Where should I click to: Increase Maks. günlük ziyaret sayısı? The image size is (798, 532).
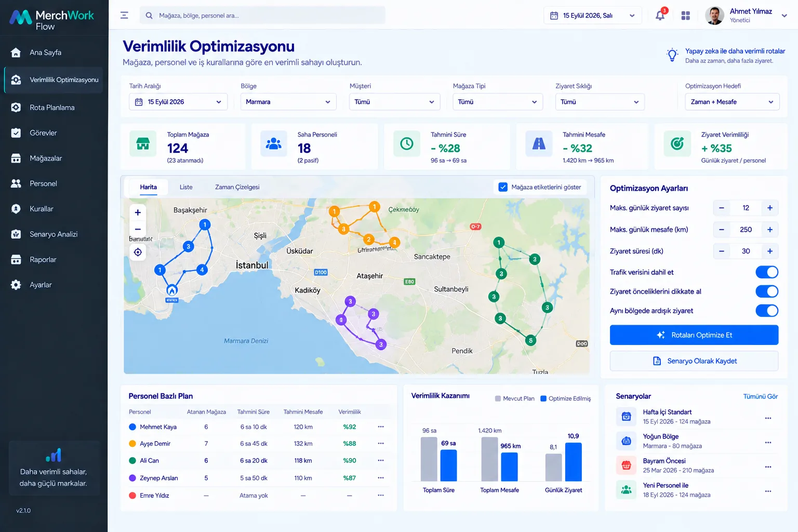770,208
